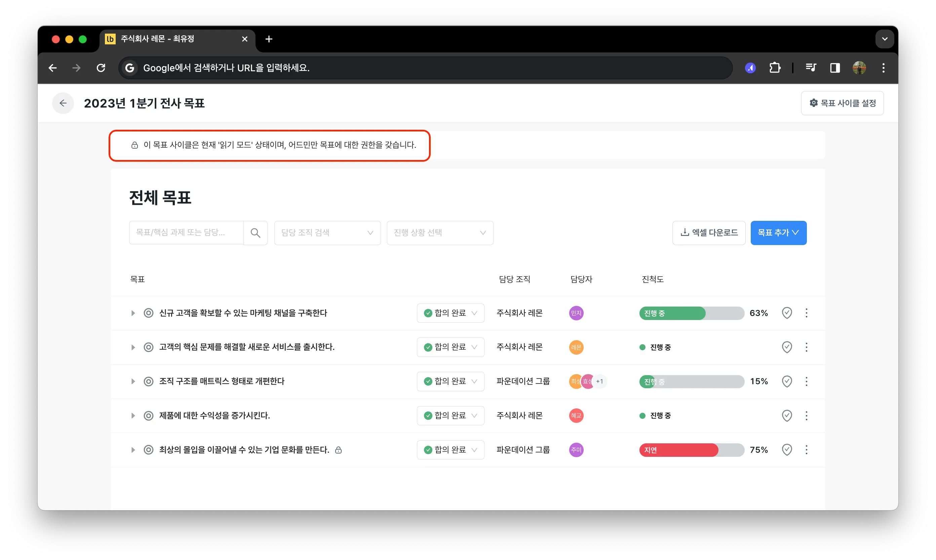This screenshot has height=560, width=936.
Task: Open the more-options menu for 신규 고객을 확보할 goal
Action: coord(807,313)
